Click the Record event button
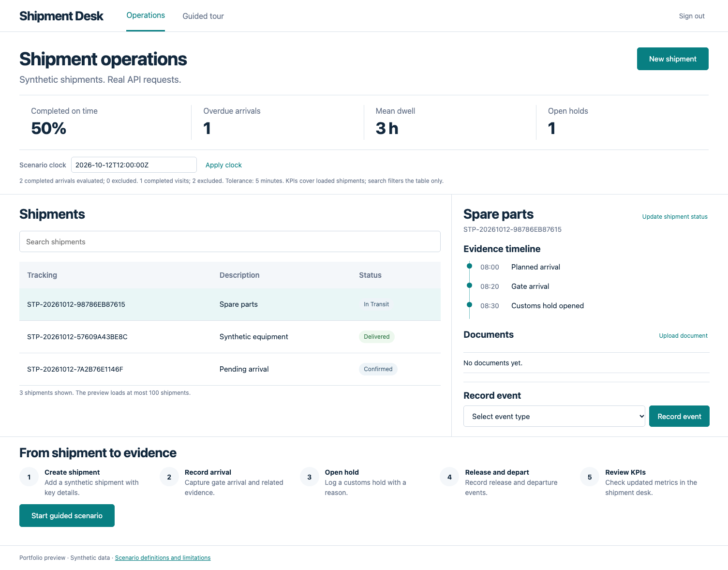Image resolution: width=728 pixels, height=570 pixels. coord(679,416)
